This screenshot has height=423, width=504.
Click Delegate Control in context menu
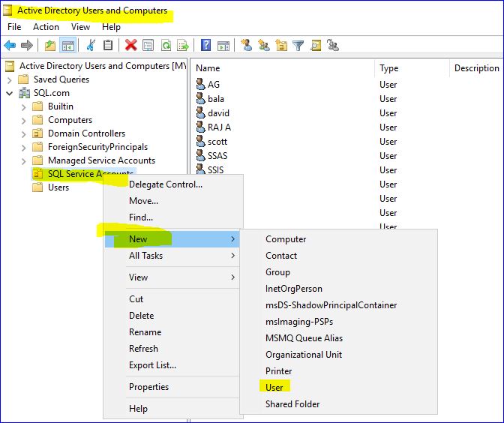click(x=166, y=184)
